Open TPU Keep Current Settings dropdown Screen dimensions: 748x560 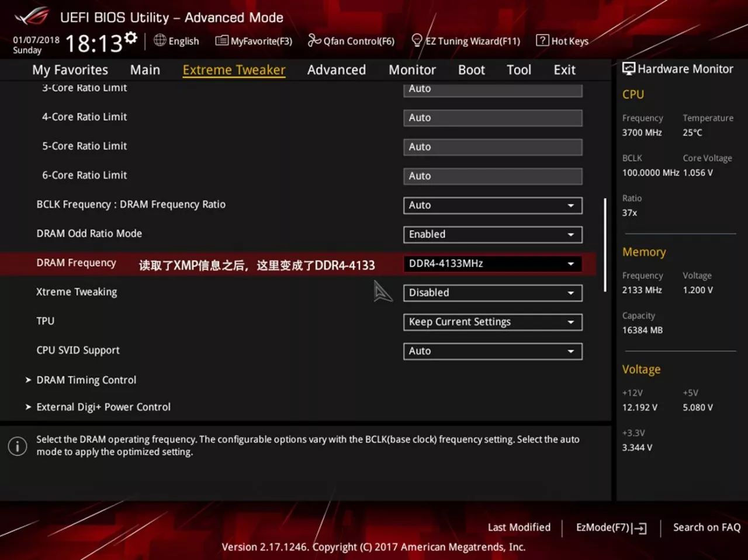[x=493, y=322]
